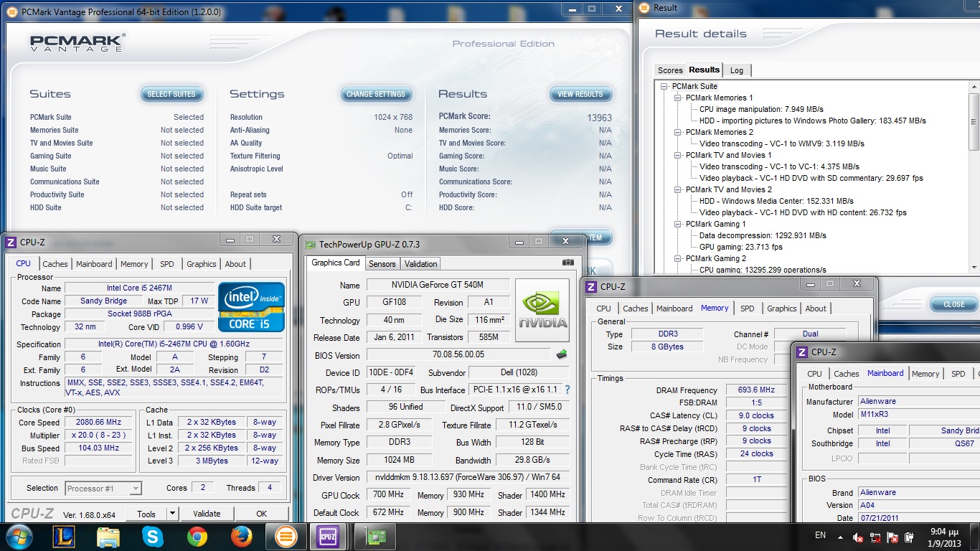Launch Google Chrome from the taskbar
Image resolution: width=980 pixels, height=551 pixels.
(197, 536)
